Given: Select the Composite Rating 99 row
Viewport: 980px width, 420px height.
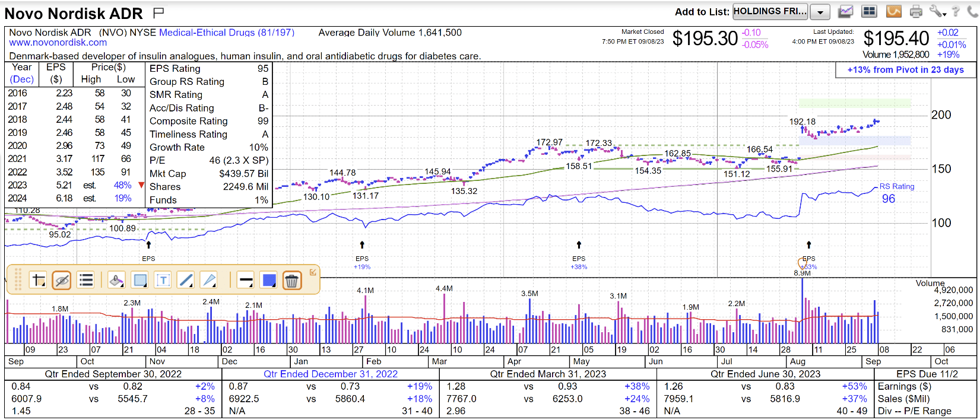Looking at the screenshot, I should pyautogui.click(x=209, y=121).
